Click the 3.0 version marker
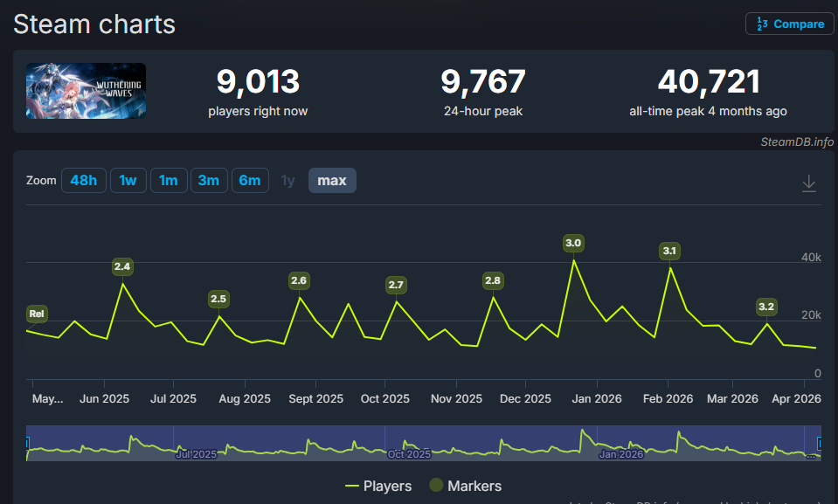Viewport: 838px width, 504px height. [x=573, y=243]
